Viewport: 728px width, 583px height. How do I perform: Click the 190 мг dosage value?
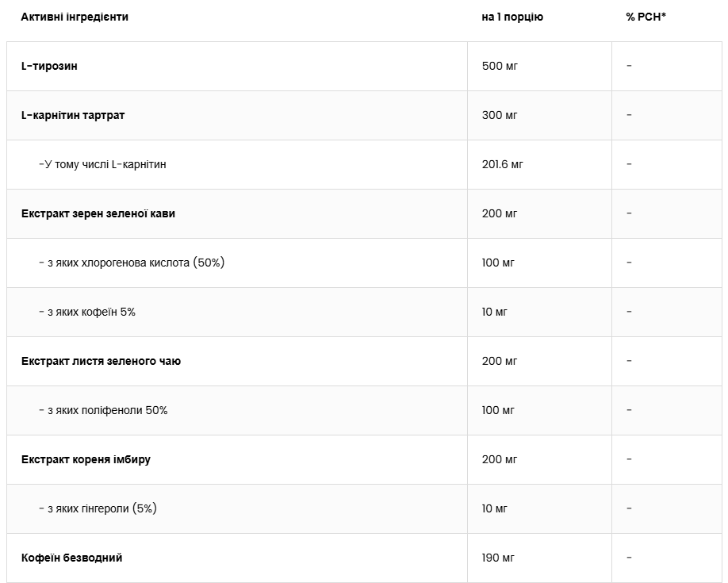click(x=500, y=558)
